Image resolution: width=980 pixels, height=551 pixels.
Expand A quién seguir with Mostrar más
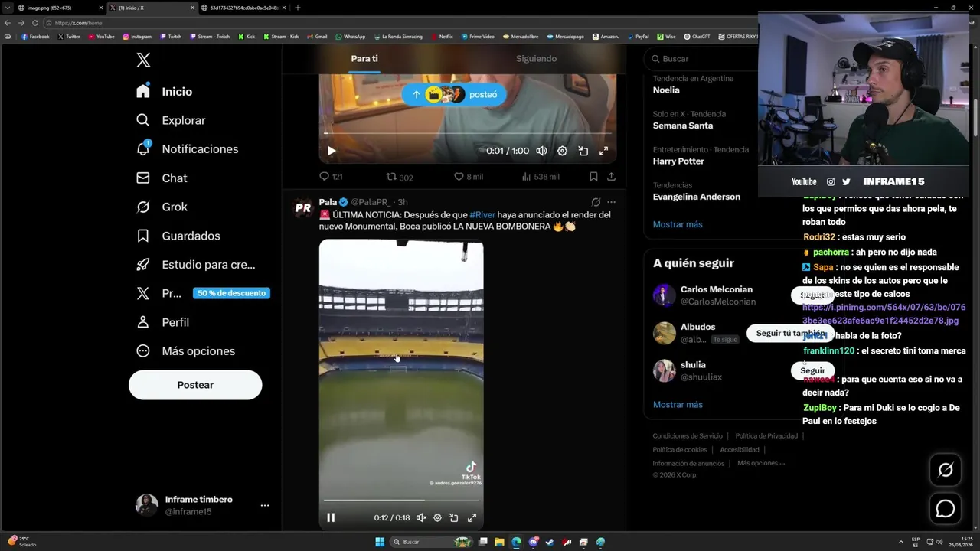pos(678,405)
